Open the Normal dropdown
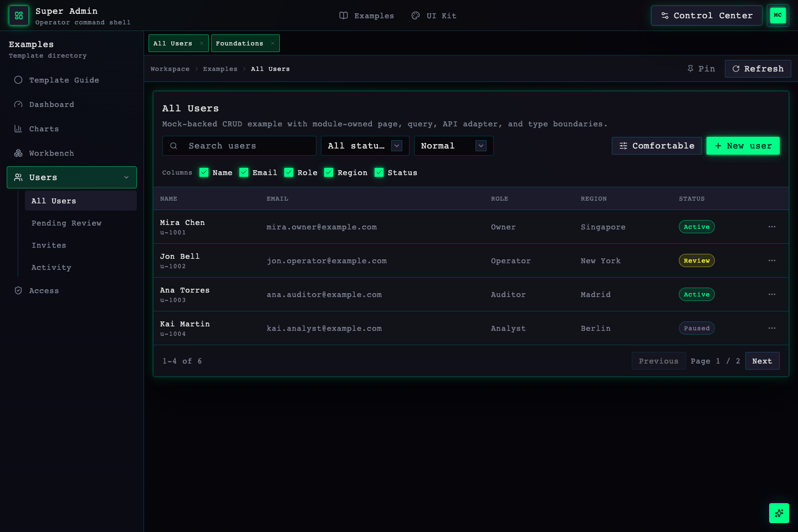The height and width of the screenshot is (532, 798). click(454, 146)
